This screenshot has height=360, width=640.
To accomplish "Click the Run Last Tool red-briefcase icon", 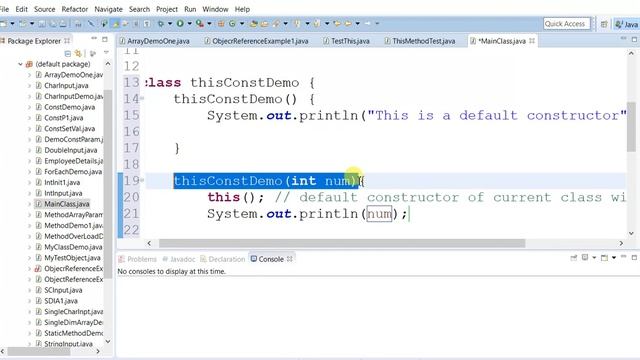I will pos(200,24).
